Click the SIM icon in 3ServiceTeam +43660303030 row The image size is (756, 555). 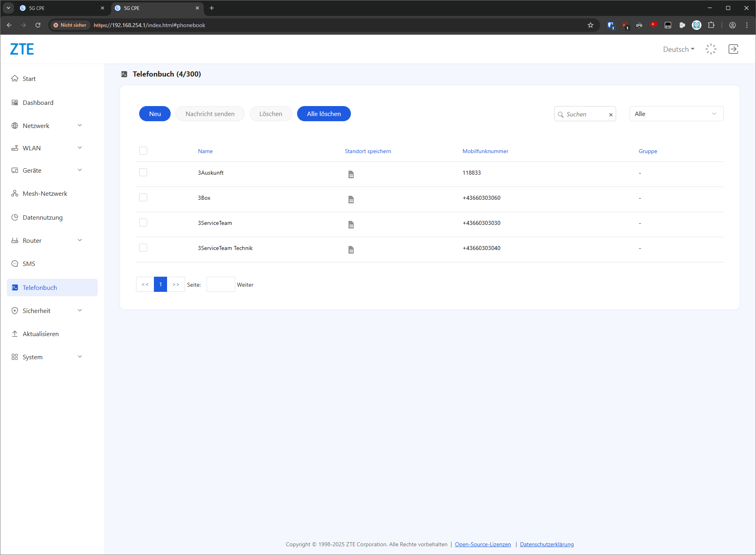coord(351,224)
